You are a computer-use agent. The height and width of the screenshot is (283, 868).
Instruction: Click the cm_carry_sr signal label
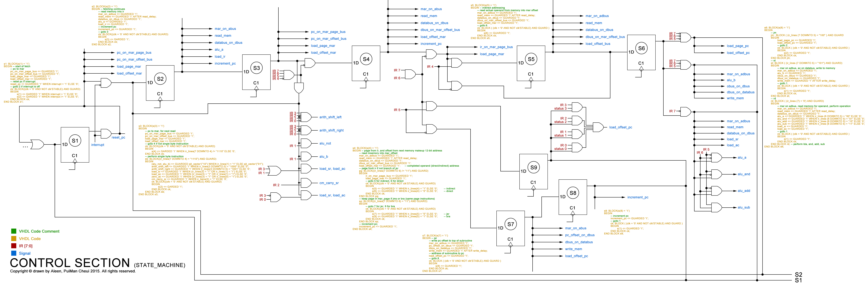[x=329, y=183]
